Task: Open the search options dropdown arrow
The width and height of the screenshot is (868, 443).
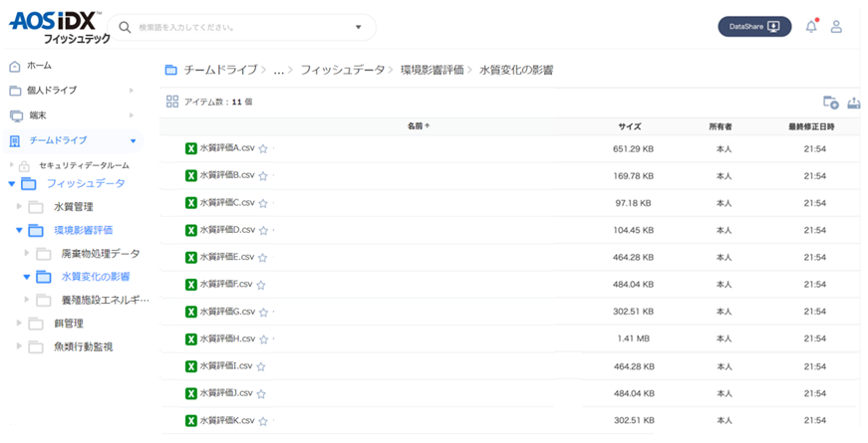Action: pos(358,27)
